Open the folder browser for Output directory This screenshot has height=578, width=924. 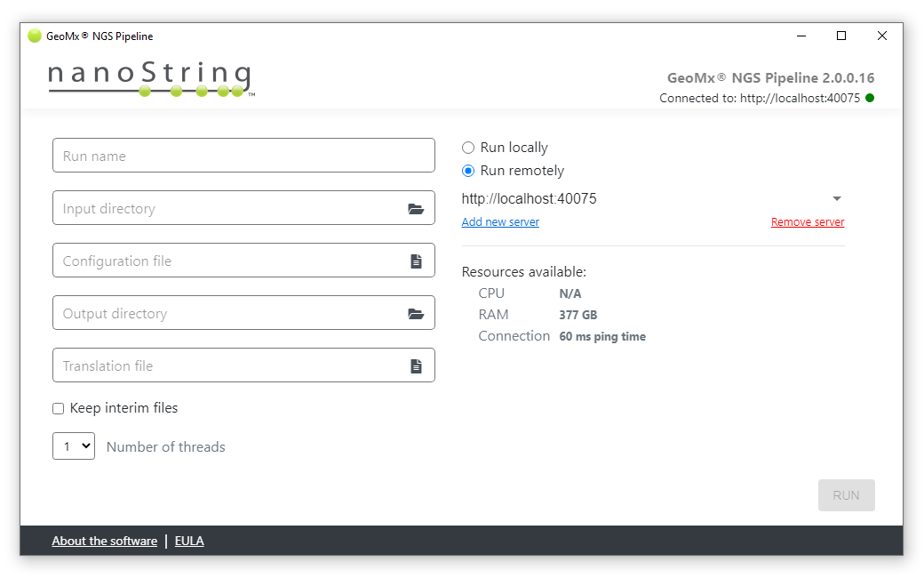(416, 313)
